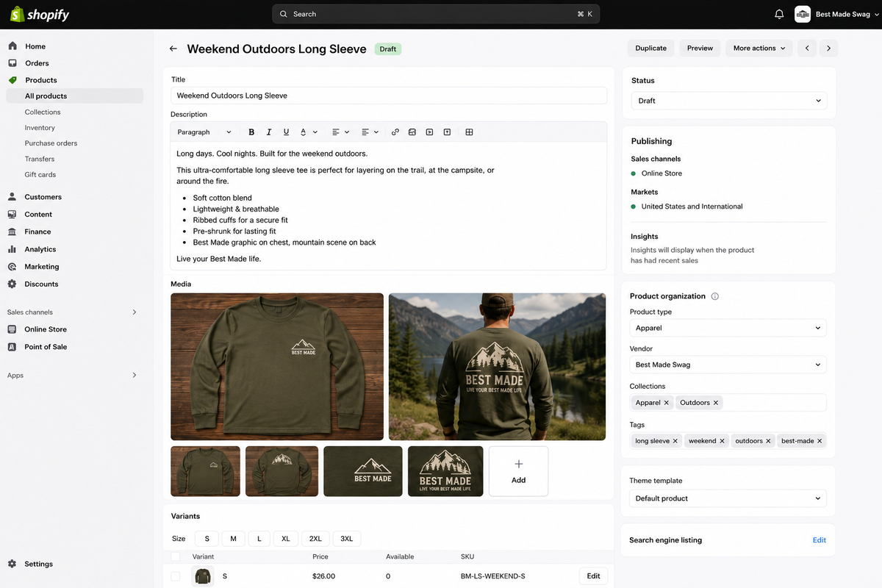Remove the best-made tag

tap(820, 441)
